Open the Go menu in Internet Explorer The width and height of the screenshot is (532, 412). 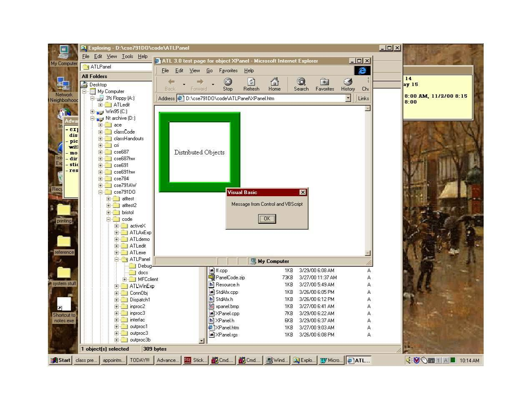[209, 71]
